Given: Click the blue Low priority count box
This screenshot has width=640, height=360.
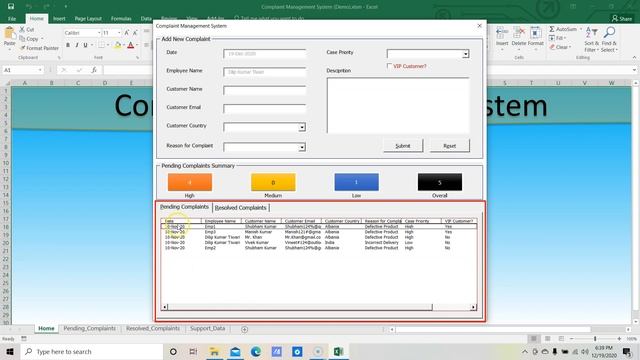Looking at the screenshot, I should [356, 182].
